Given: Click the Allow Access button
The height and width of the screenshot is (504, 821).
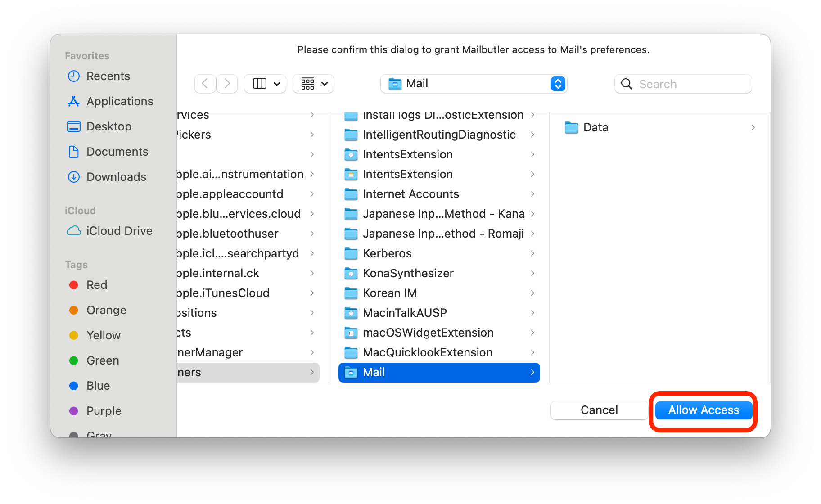Looking at the screenshot, I should click(x=704, y=410).
